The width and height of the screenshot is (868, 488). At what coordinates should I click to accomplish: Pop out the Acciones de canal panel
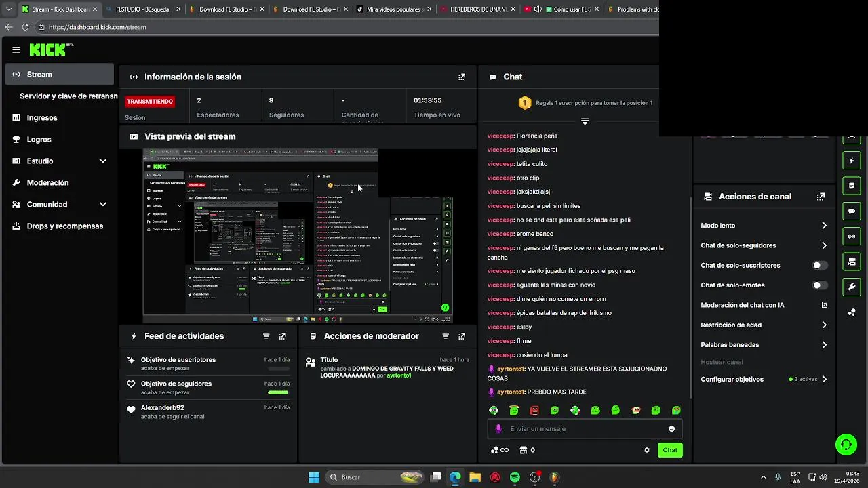click(821, 197)
